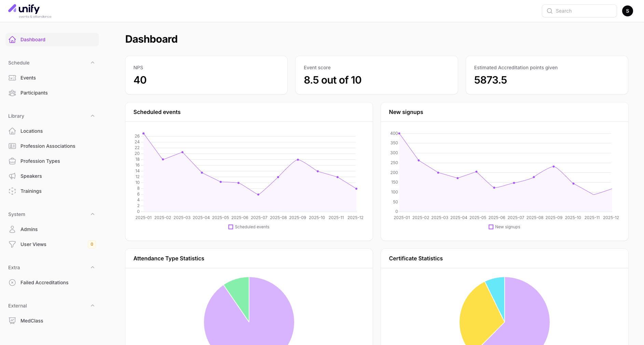Click the Events ticket icon
The height and width of the screenshot is (345, 644).
click(x=12, y=78)
